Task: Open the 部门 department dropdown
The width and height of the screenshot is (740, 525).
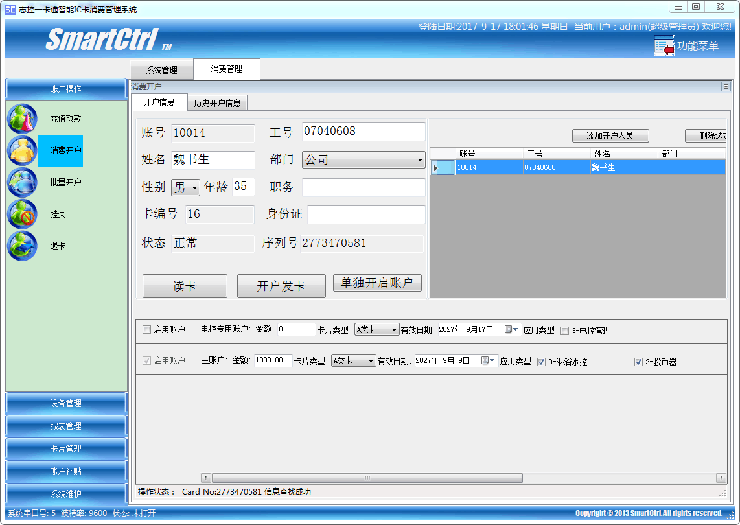Action: point(420,160)
